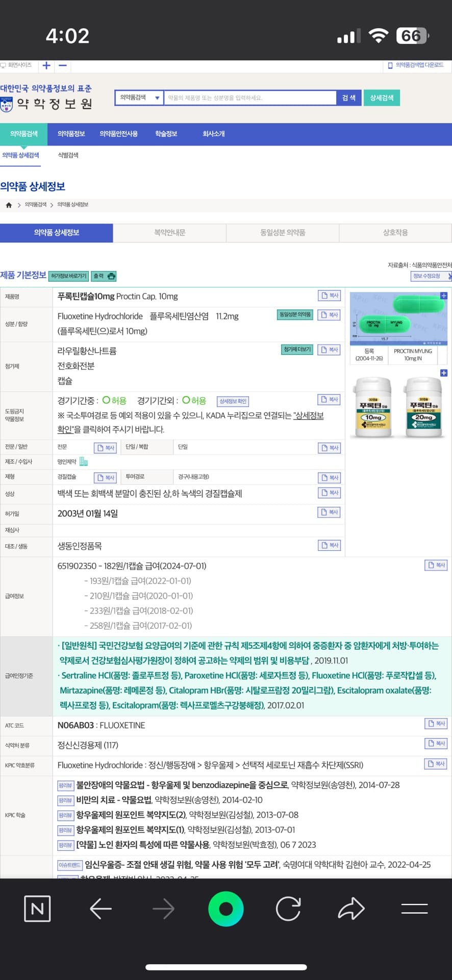
Task: Select the 의약품검색 main menu
Action: point(24,134)
